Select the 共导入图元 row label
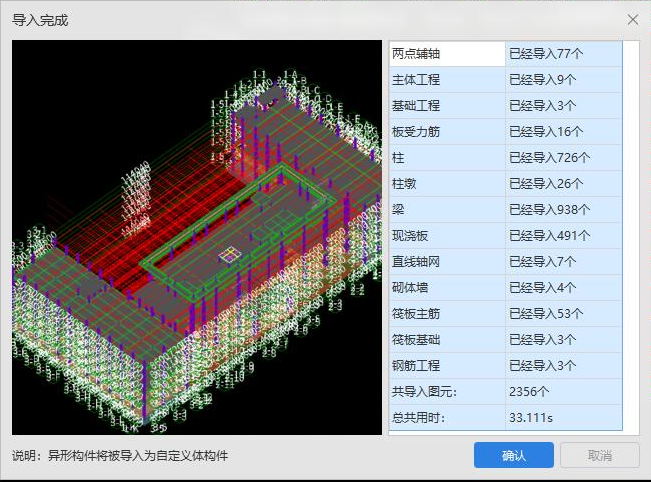 (x=447, y=392)
